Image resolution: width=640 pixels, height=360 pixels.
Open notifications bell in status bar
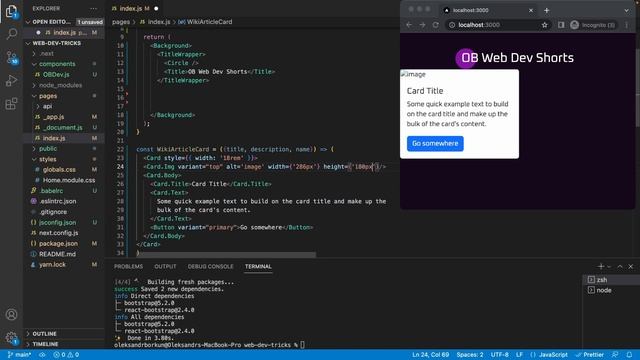coord(629,355)
